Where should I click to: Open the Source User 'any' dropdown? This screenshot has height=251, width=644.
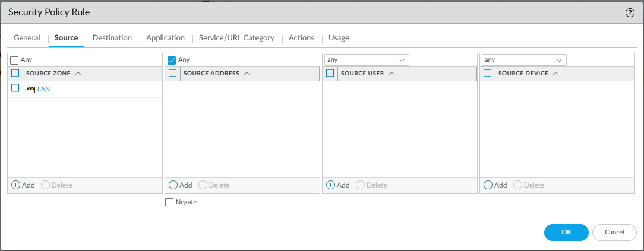click(366, 60)
